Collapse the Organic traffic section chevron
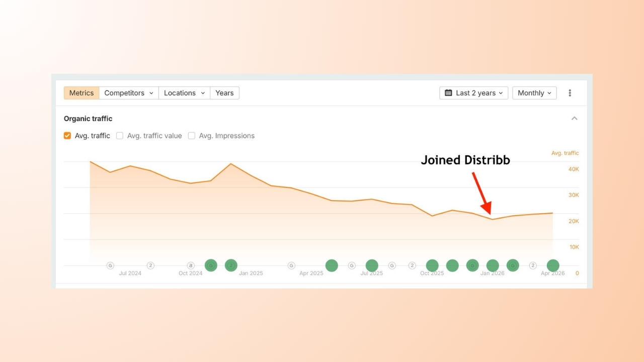Image resolution: width=644 pixels, height=362 pixels. tap(575, 119)
